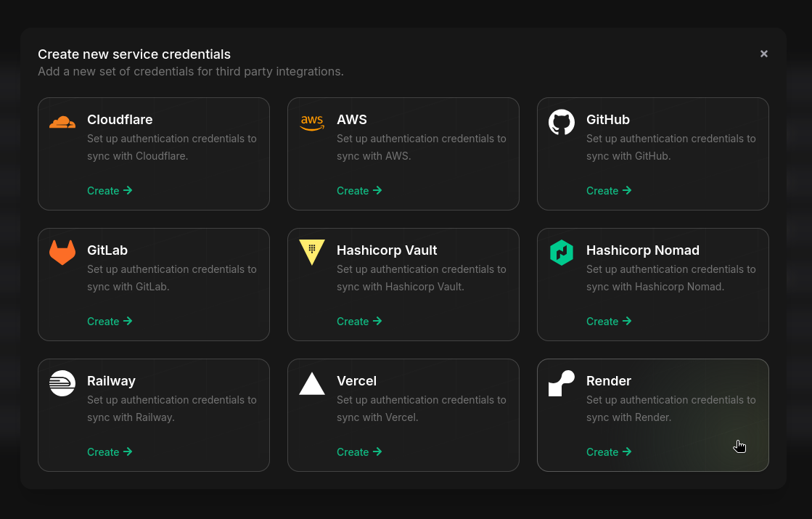Click the AWS logo icon

(x=312, y=123)
